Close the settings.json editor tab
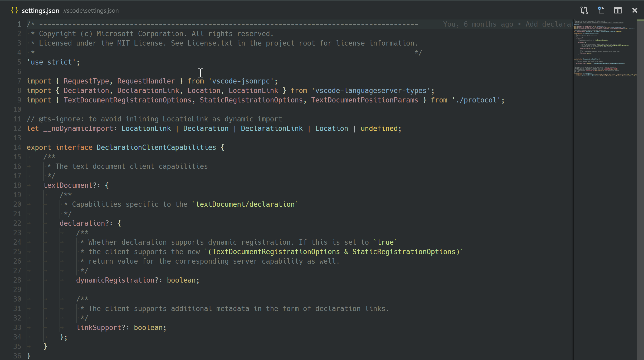This screenshot has height=360, width=644. point(635,11)
